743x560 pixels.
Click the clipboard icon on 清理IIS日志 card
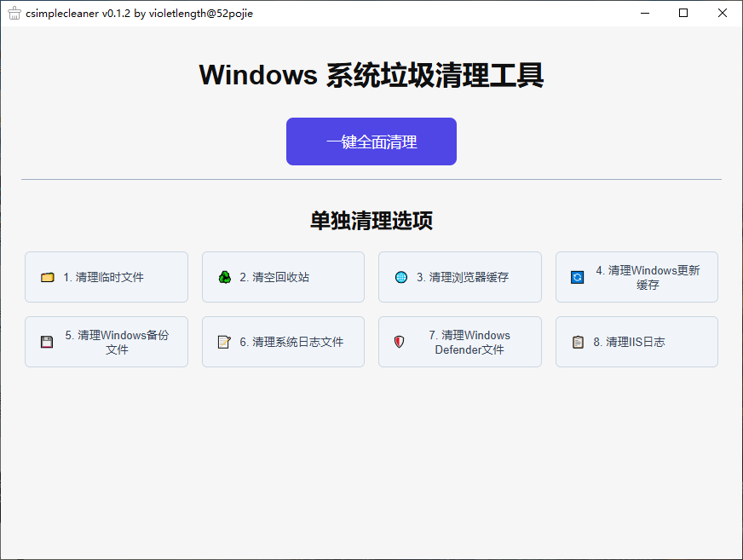click(x=577, y=342)
